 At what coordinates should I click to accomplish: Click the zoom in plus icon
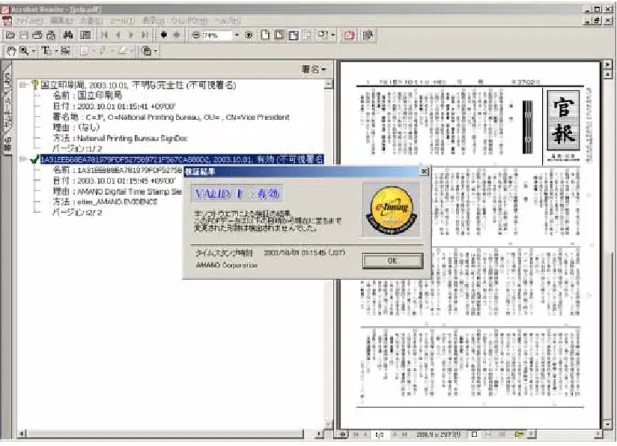click(249, 35)
